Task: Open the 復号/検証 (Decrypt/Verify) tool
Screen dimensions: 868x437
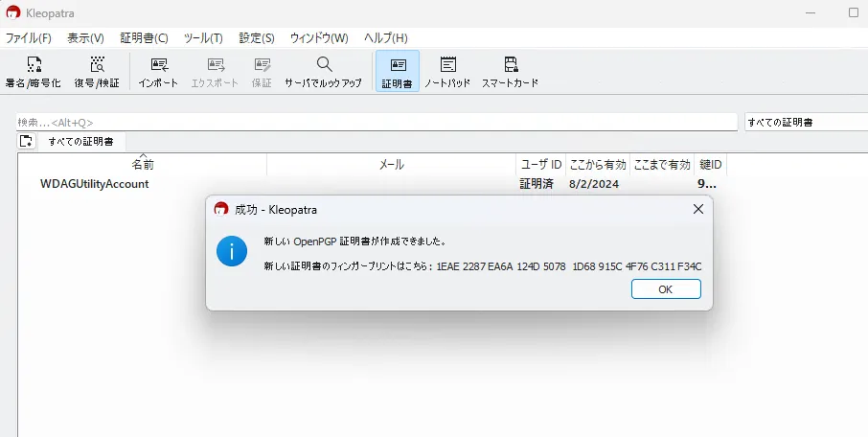Action: click(x=97, y=72)
